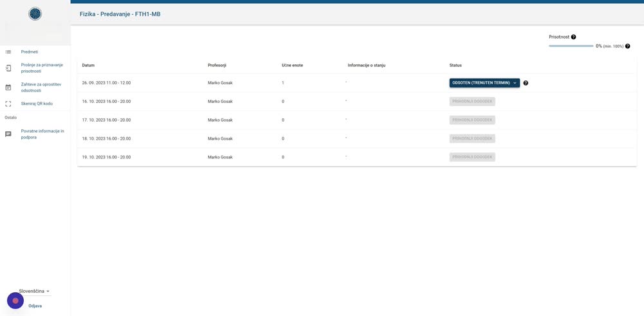Click the help icon next to Odsoten status
The image size is (644, 316).
tap(526, 83)
